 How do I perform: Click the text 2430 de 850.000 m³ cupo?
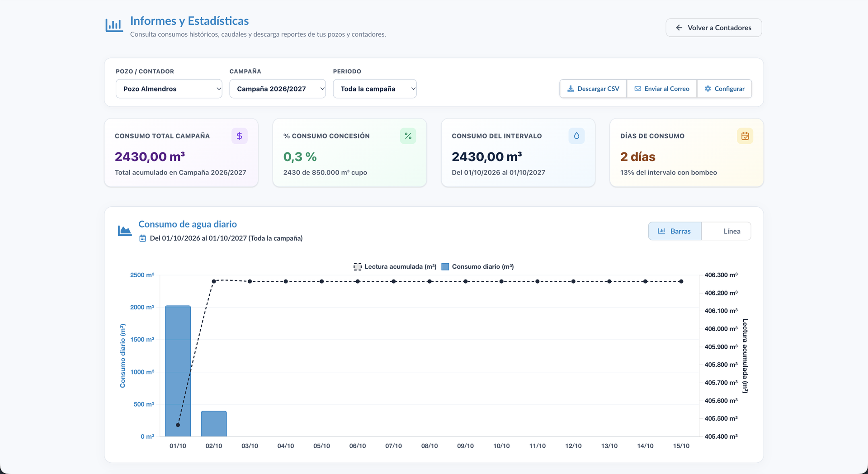[325, 172]
